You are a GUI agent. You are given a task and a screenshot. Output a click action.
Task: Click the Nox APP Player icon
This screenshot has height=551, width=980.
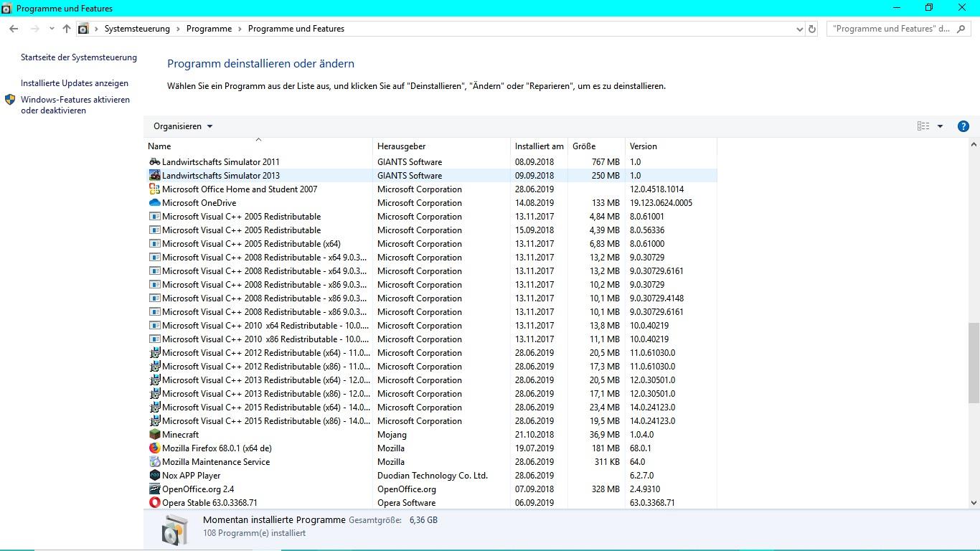coord(154,476)
